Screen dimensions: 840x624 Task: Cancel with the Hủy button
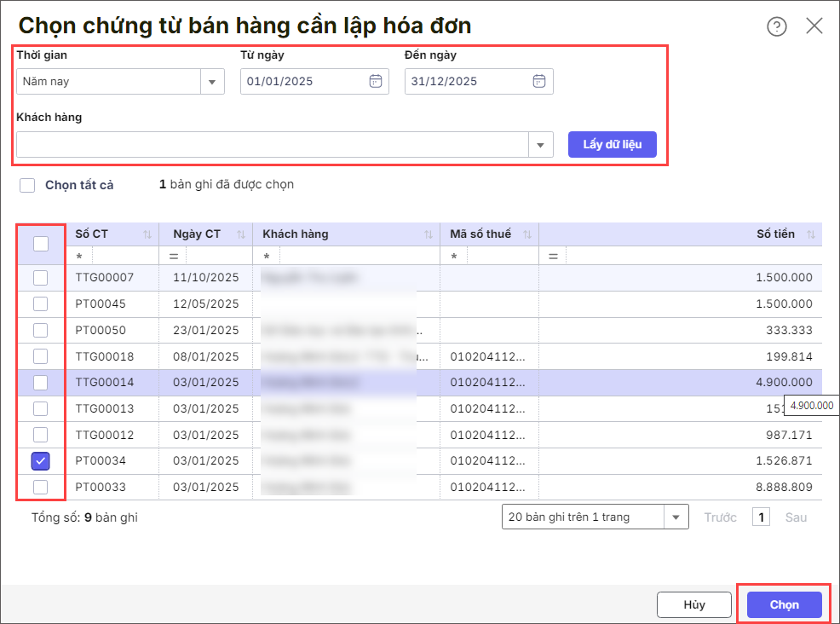tap(693, 604)
